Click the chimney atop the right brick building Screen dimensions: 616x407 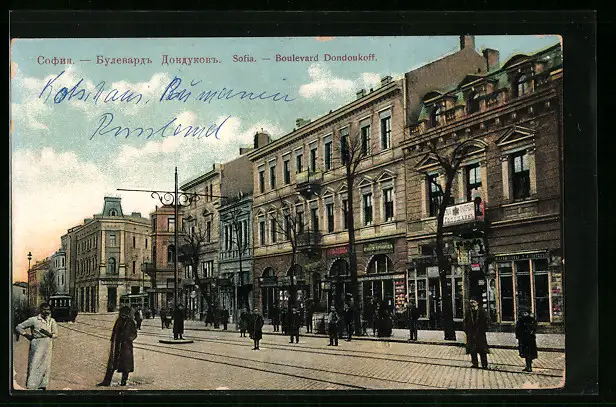(x=467, y=42)
